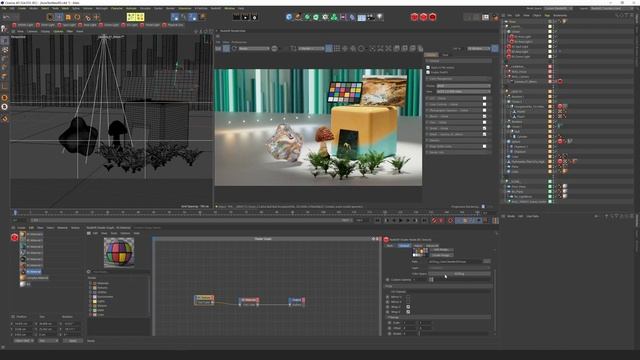The image size is (640, 360).
Task: Select the Scale tool
Action: pyautogui.click(x=68, y=17)
